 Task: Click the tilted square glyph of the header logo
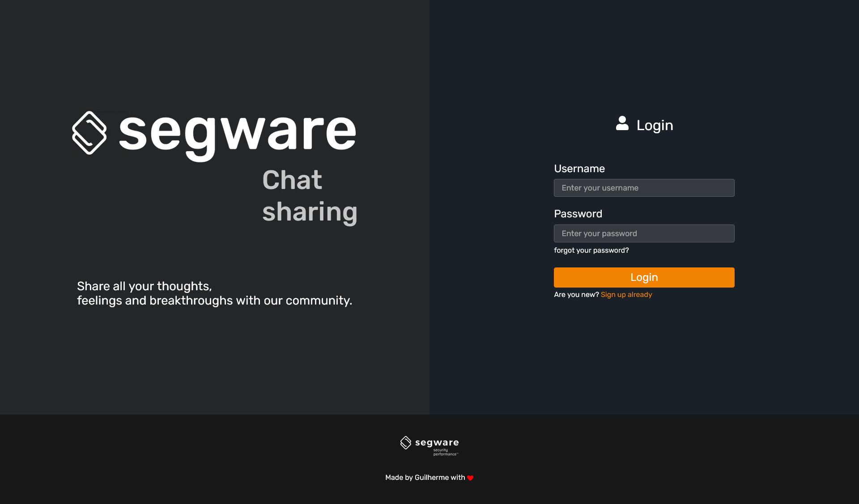[x=89, y=133]
